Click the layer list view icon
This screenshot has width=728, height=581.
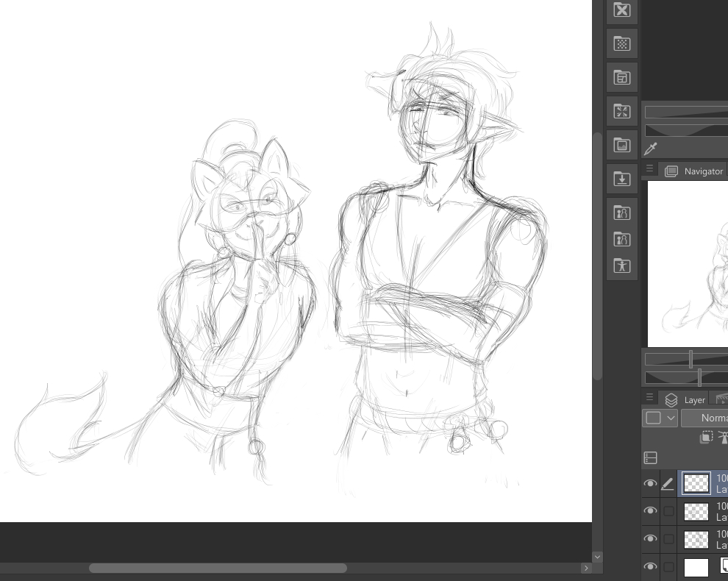point(651,457)
